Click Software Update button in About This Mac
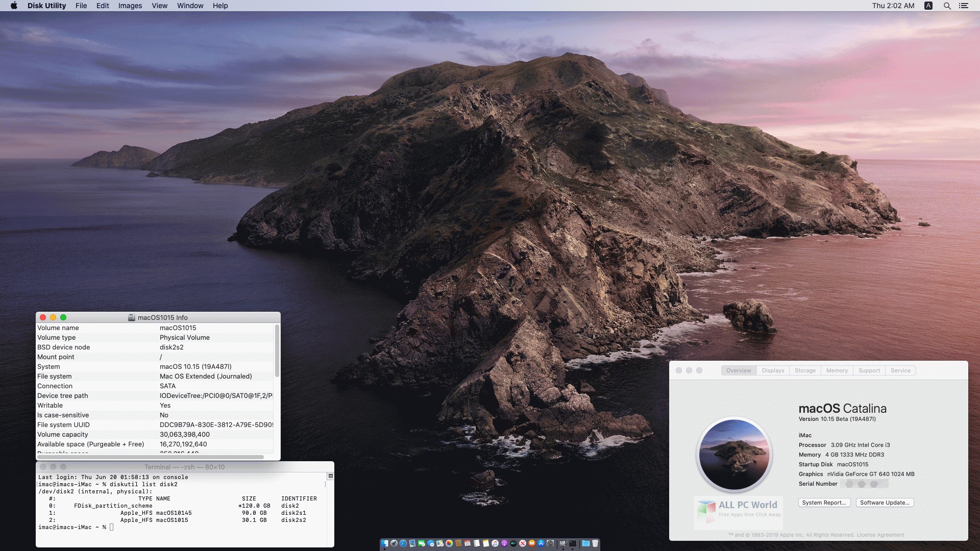This screenshot has width=980, height=551. click(x=885, y=502)
